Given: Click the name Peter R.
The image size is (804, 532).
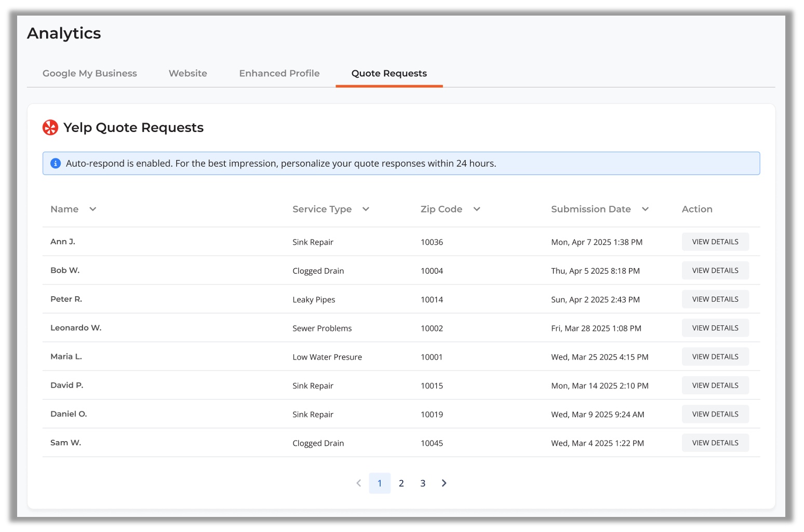Looking at the screenshot, I should (x=66, y=299).
